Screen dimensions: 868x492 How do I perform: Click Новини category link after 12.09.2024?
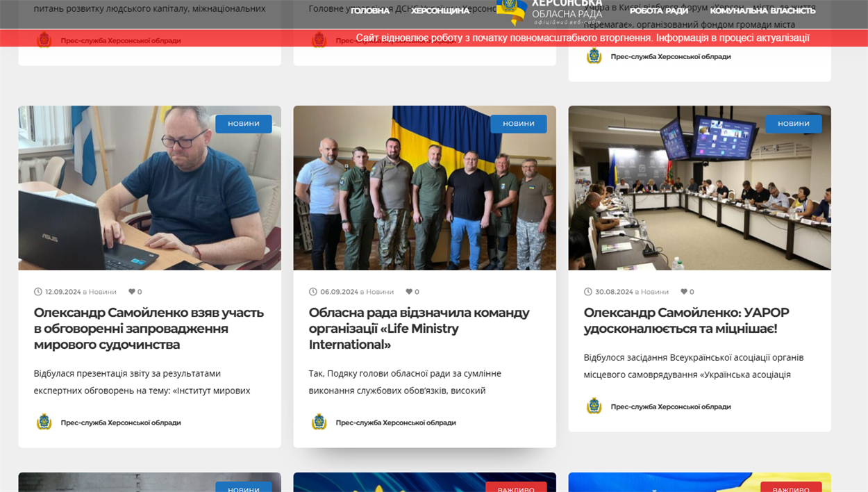point(103,292)
